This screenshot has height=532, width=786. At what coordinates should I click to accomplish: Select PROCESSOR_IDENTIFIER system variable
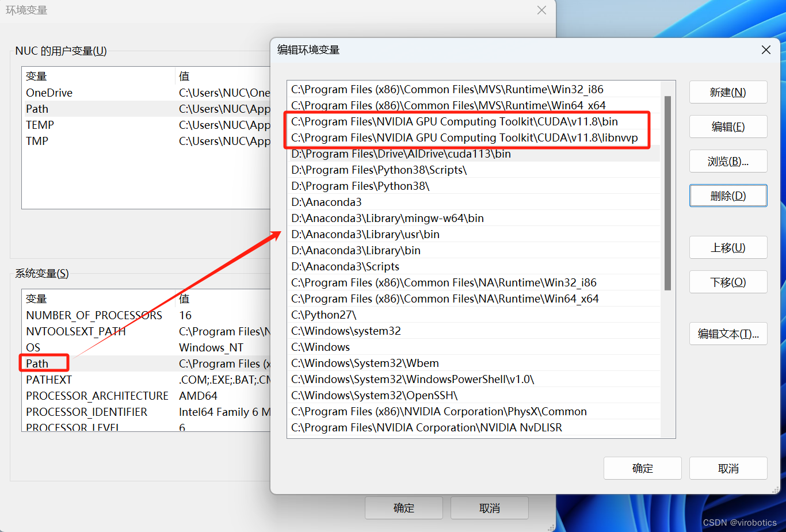coord(146,412)
